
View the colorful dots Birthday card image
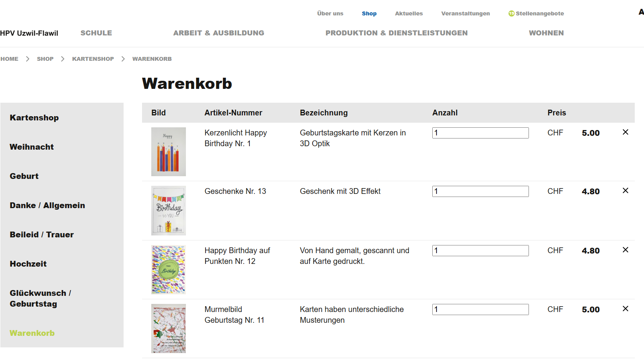click(169, 270)
